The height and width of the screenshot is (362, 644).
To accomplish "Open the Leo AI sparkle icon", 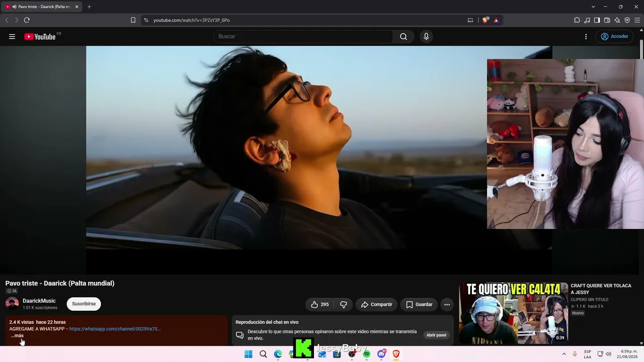I will (617, 20).
